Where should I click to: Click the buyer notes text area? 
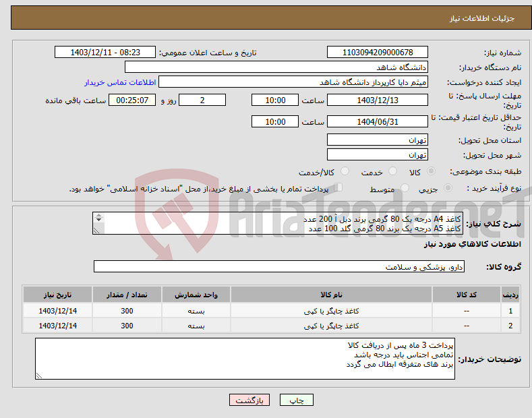(245, 359)
